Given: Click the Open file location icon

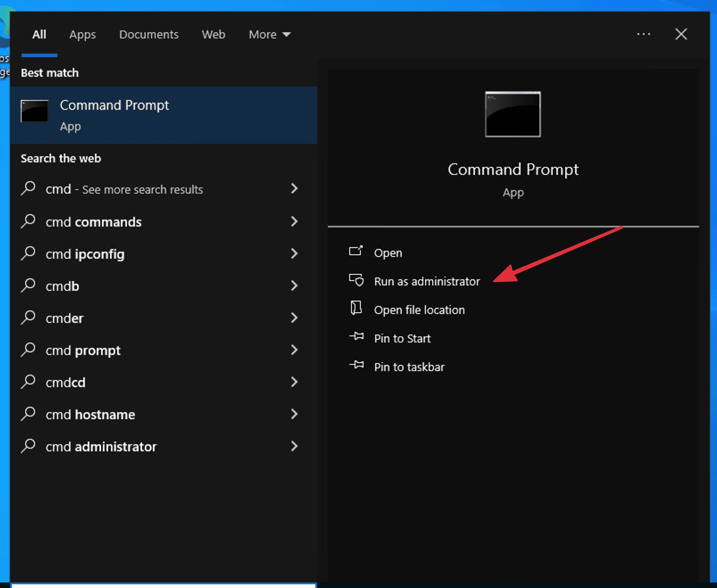Looking at the screenshot, I should [x=356, y=309].
